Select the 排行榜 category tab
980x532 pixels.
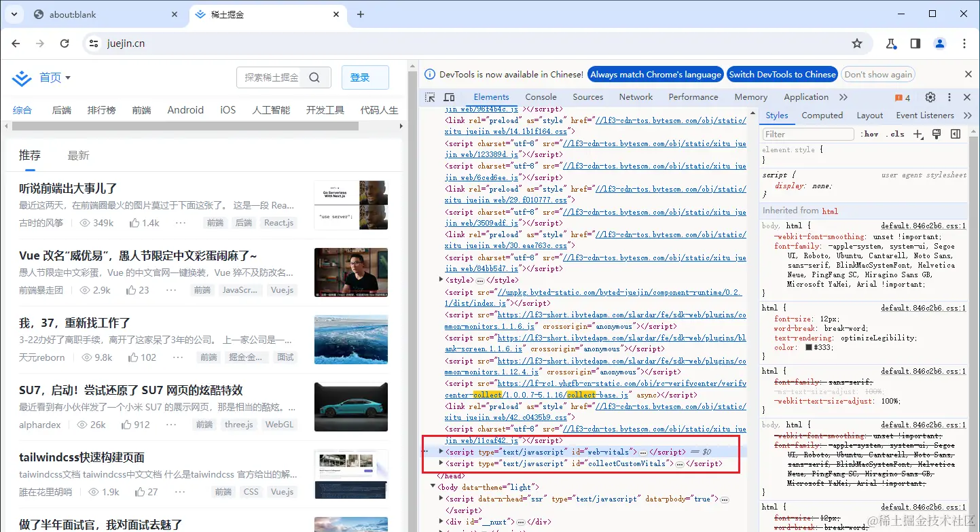[101, 110]
